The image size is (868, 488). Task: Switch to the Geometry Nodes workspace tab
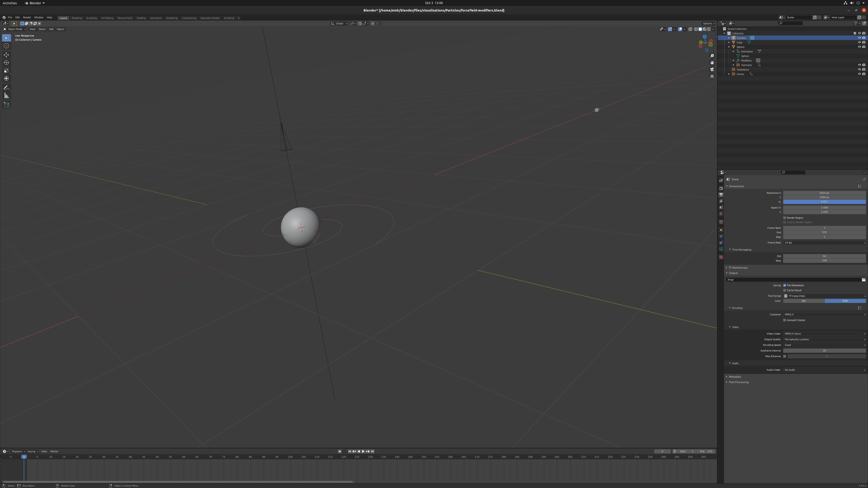(210, 18)
